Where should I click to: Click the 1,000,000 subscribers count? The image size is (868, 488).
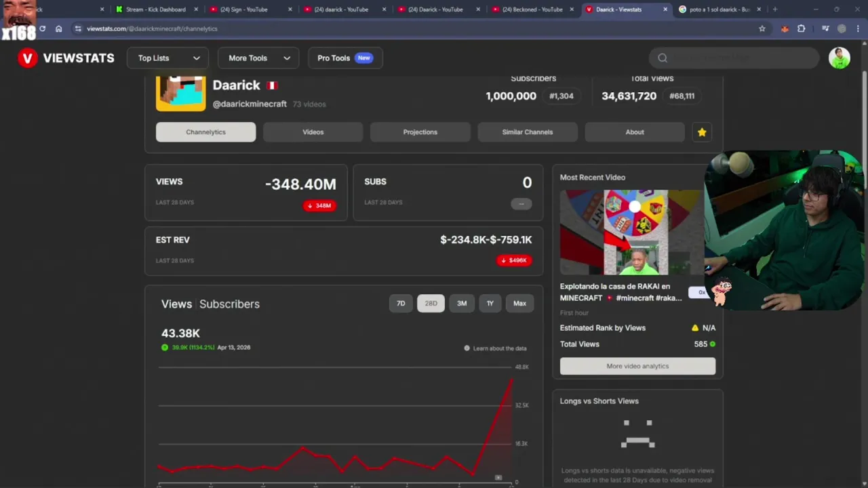(x=511, y=96)
